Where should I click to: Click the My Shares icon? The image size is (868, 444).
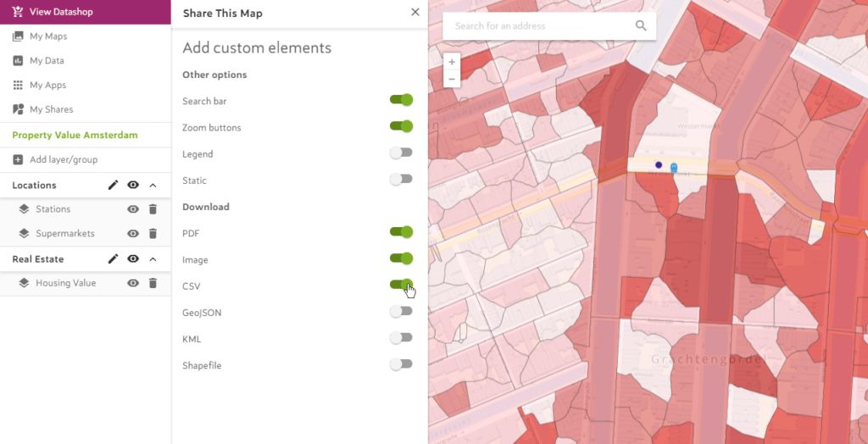(18, 109)
